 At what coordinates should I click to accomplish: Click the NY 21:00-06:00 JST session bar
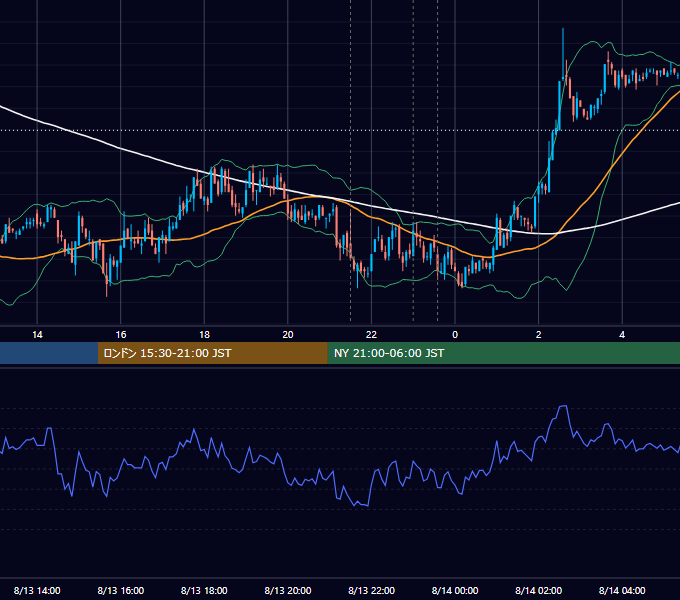[x=503, y=353]
